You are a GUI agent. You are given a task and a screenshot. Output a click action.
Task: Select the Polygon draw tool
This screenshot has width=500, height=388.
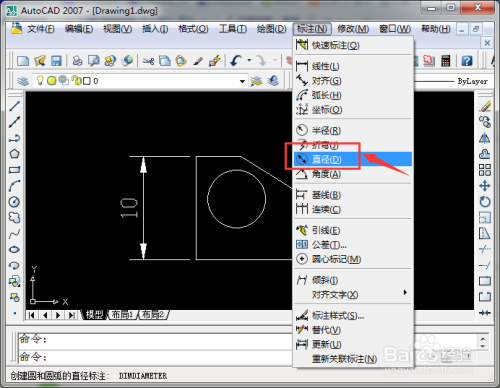(x=14, y=154)
